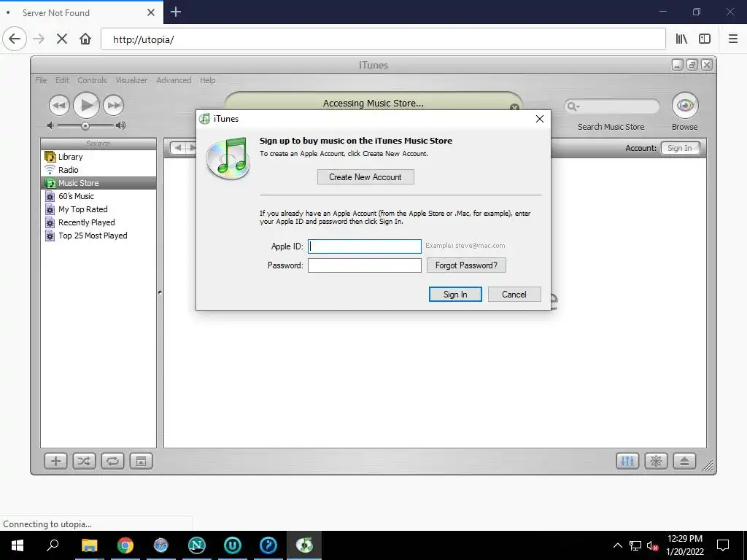The image size is (747, 560).
Task: Open the 60's Music smart playlist
Action: (x=98, y=196)
